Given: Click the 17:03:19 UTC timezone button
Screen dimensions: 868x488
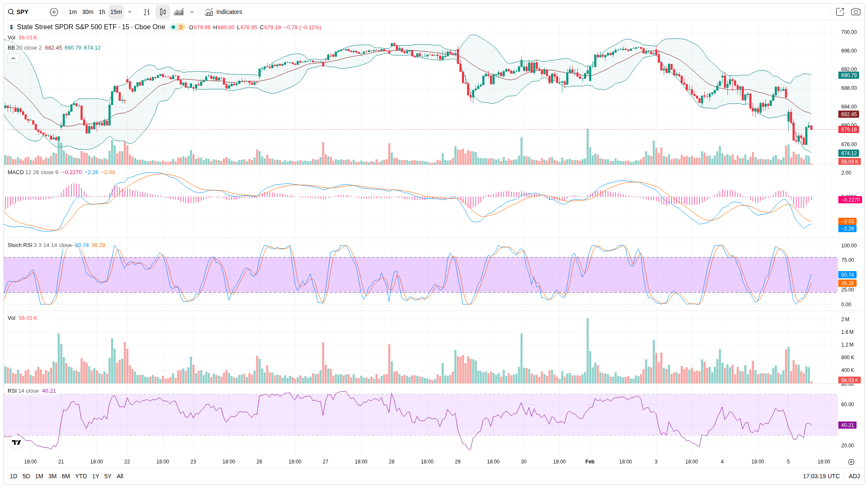Looking at the screenshot, I should (821, 476).
